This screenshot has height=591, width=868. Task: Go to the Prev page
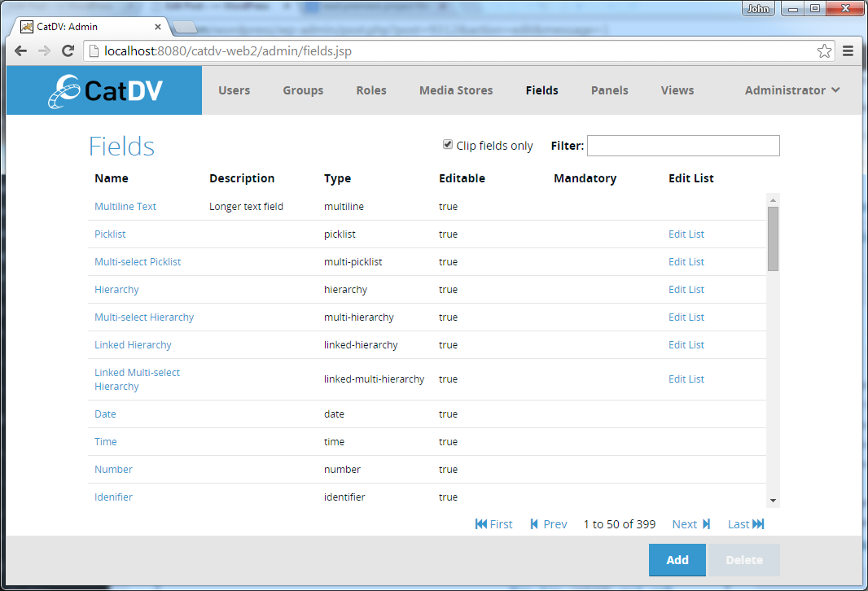pyautogui.click(x=549, y=524)
